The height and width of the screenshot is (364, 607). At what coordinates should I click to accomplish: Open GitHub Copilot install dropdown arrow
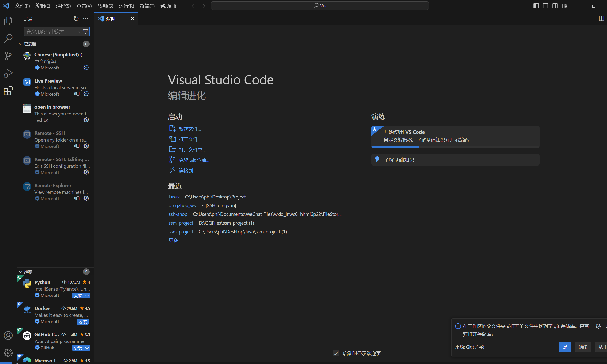[87, 348]
